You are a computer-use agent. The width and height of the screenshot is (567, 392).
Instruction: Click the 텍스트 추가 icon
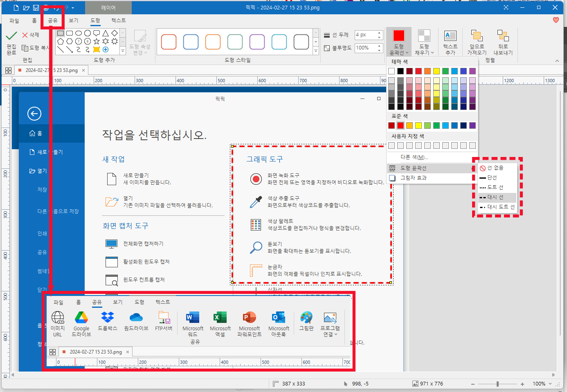pos(450,36)
